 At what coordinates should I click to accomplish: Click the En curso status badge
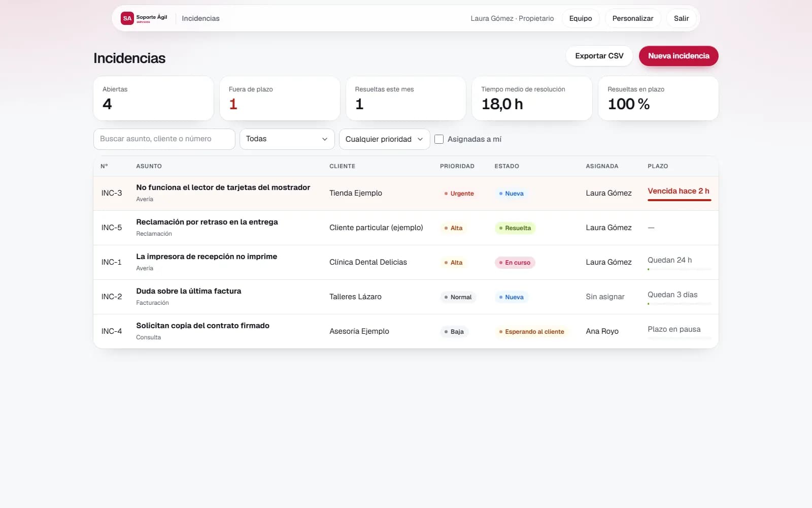tap(515, 263)
